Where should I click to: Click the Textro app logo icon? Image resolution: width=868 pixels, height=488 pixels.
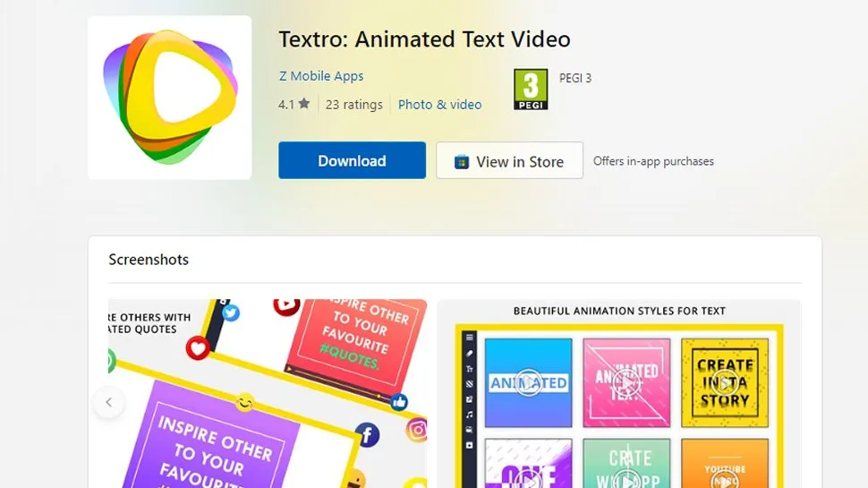(x=170, y=98)
